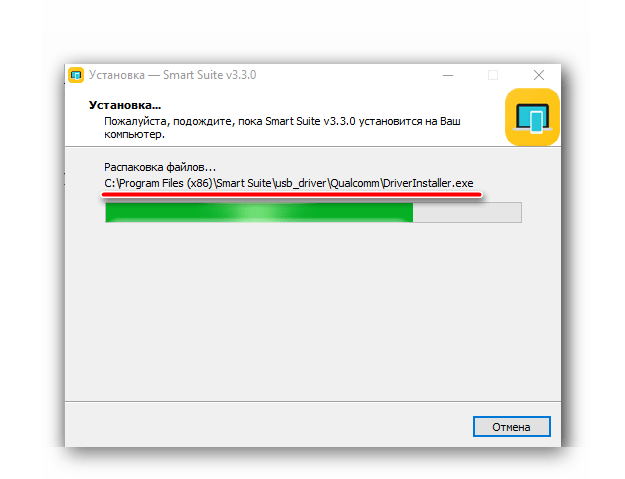Viewport: 625px width, 479px height.
Task: Click the greyed-out maximize window button
Action: 493,75
